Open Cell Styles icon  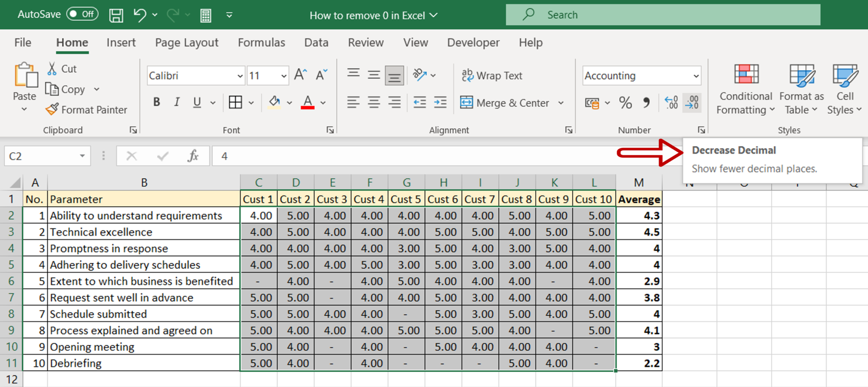pos(845,75)
